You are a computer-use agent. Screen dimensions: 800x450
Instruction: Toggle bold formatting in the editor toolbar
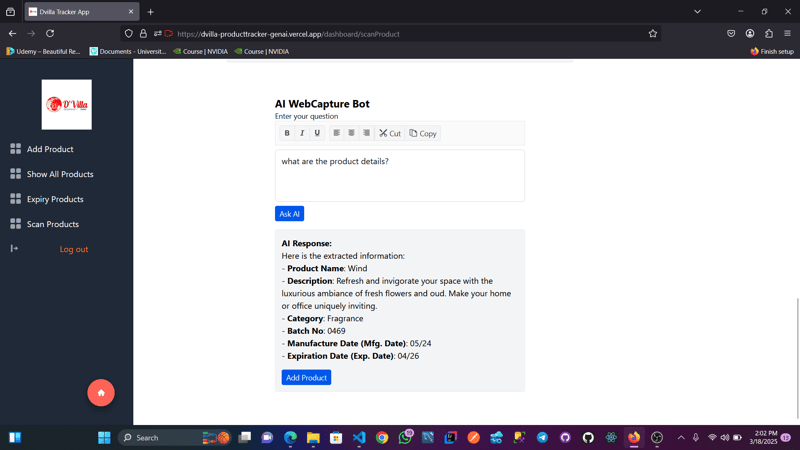[x=287, y=133]
